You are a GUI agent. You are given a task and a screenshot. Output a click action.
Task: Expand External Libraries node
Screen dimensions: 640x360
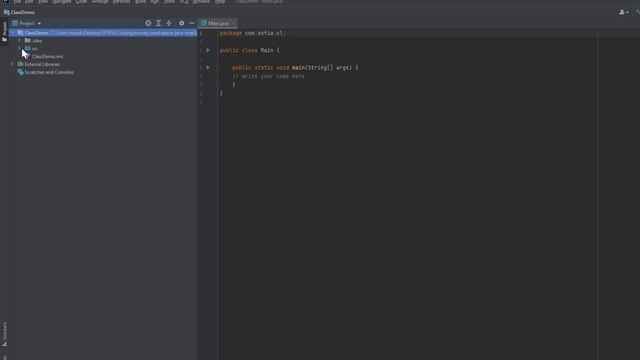coord(13,64)
